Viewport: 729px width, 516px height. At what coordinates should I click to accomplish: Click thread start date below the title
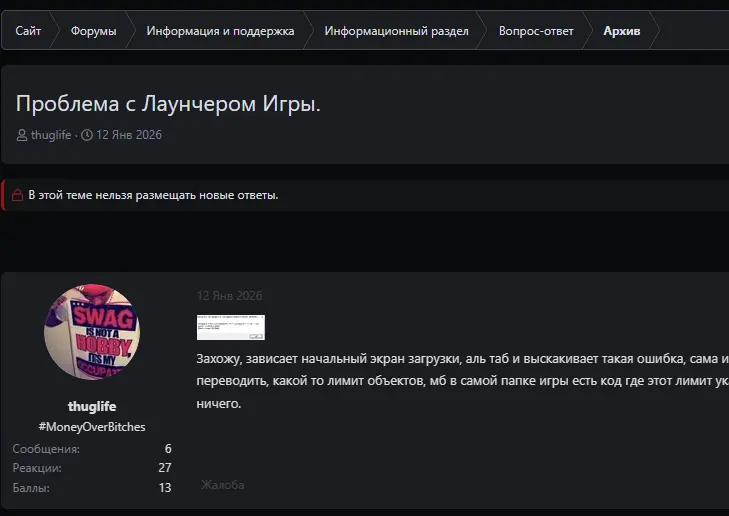[129, 135]
